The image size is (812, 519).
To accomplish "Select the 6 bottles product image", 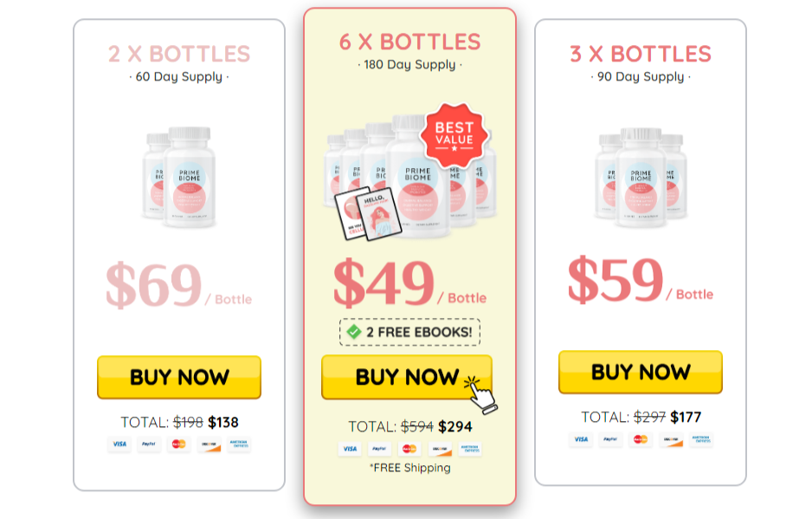I will click(410, 176).
